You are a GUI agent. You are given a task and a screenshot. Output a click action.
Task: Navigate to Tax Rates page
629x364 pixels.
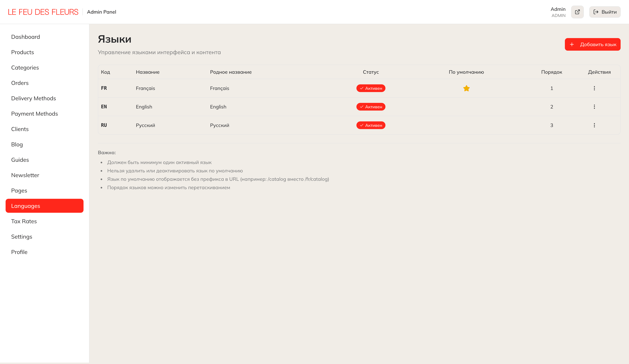(24, 221)
